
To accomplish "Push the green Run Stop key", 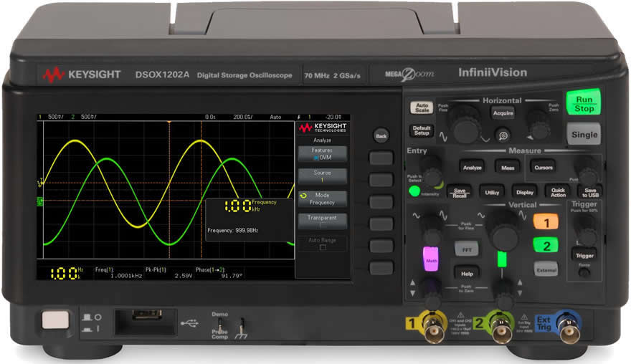I will tap(584, 102).
